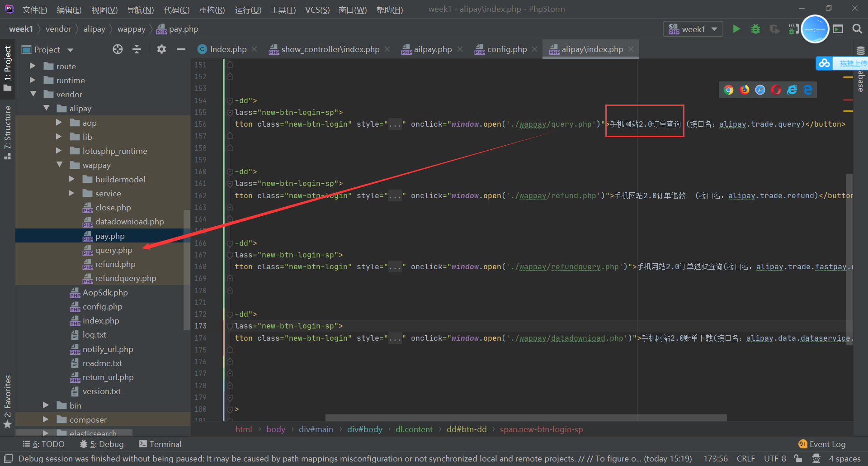Expand the route folder arrow

[33, 66]
